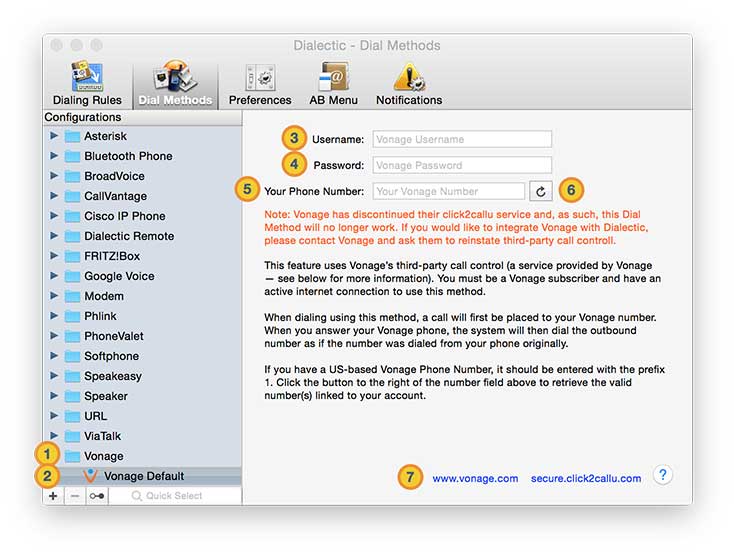This screenshot has width=734, height=555.
Task: Expand the Speakeasy group
Action: pyautogui.click(x=54, y=375)
